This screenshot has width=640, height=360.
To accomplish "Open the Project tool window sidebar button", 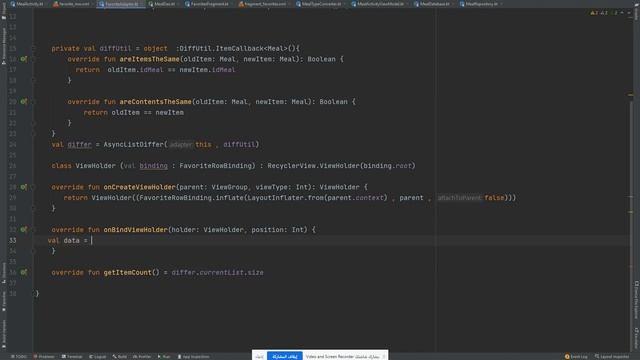I will point(4,11).
